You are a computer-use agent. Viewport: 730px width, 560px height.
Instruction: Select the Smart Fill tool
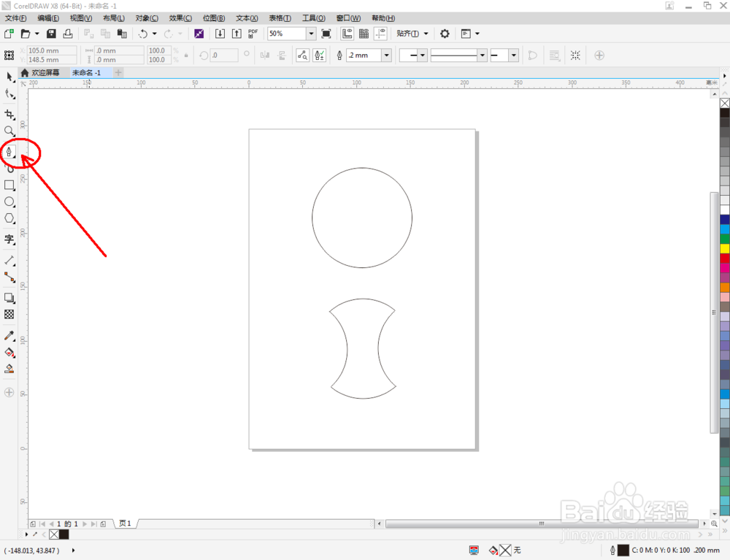pos(9,369)
